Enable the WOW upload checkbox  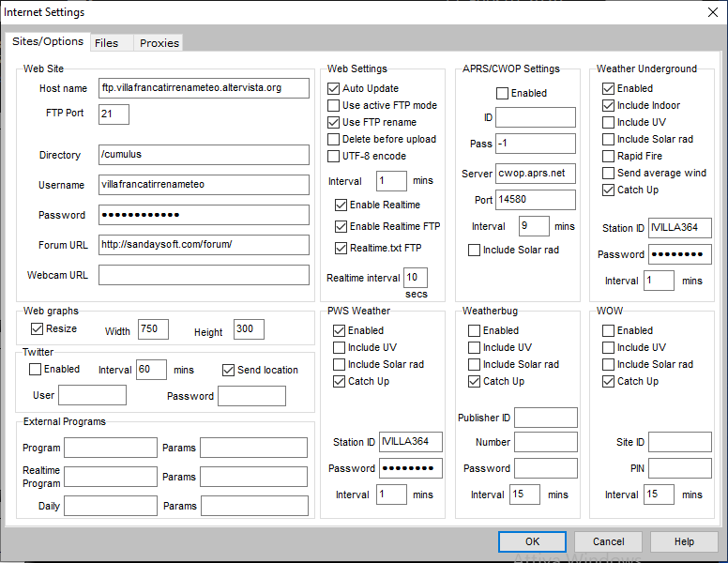point(609,330)
